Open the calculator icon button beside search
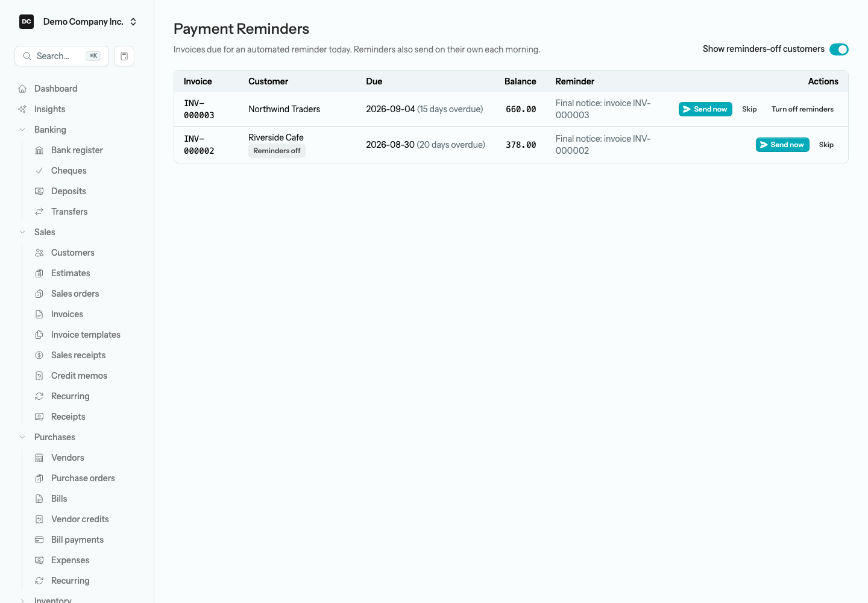This screenshot has height=603, width=868. pyautogui.click(x=124, y=56)
